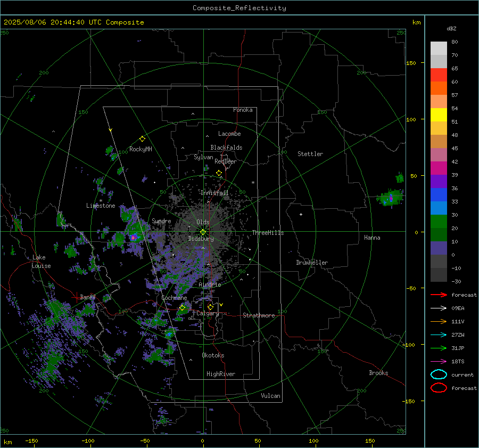The image size is (479, 448).
Task: Click the Composite_Reflectivity title
Action: [x=240, y=8]
